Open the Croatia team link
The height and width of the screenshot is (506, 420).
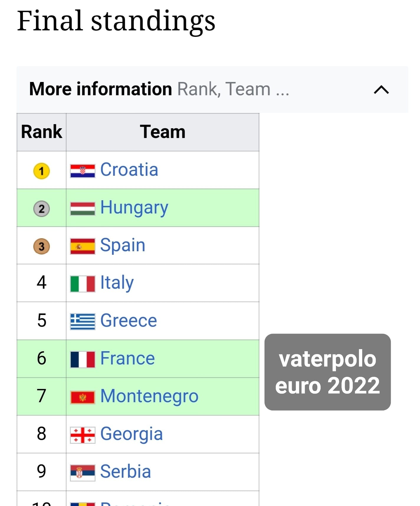coord(129,170)
